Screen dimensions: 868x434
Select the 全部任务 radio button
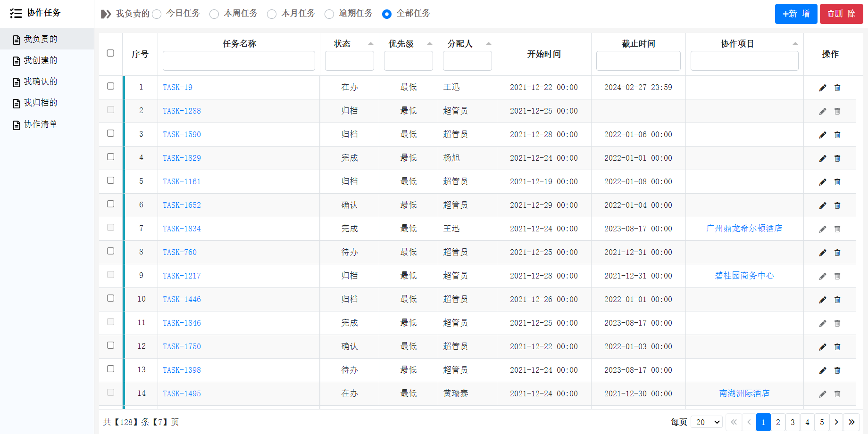coord(387,14)
